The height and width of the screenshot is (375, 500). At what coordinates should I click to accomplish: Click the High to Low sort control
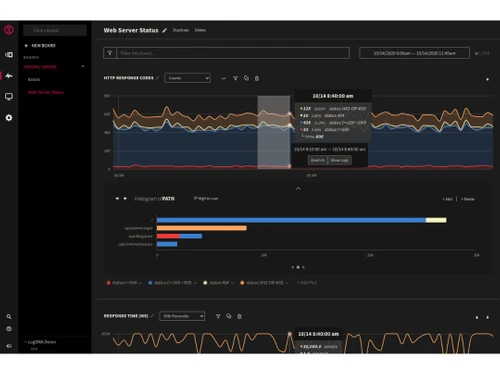pyautogui.click(x=206, y=198)
